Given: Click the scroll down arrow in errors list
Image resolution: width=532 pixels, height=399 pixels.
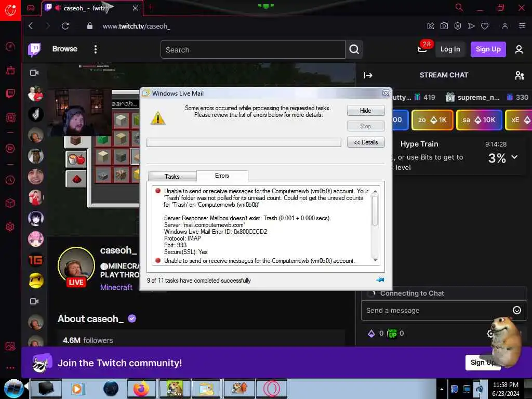Looking at the screenshot, I should [375, 260].
